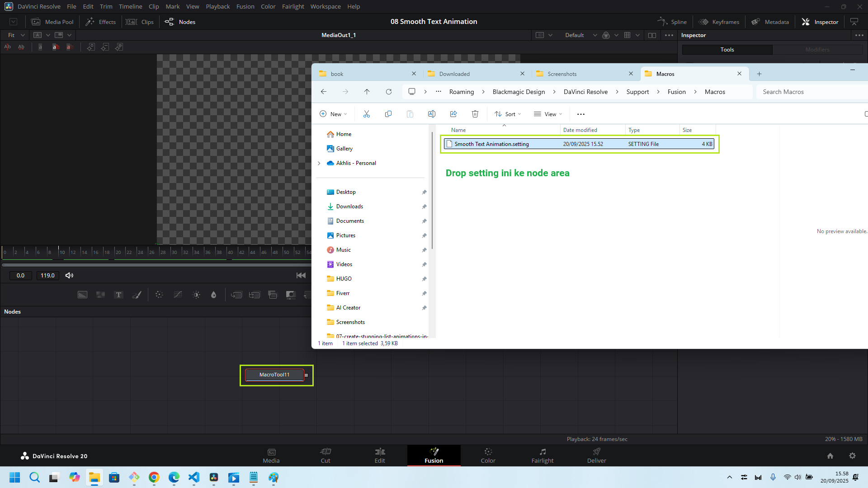Add a Text+ node from toolbar
The height and width of the screenshot is (488, 868).
coord(118,295)
